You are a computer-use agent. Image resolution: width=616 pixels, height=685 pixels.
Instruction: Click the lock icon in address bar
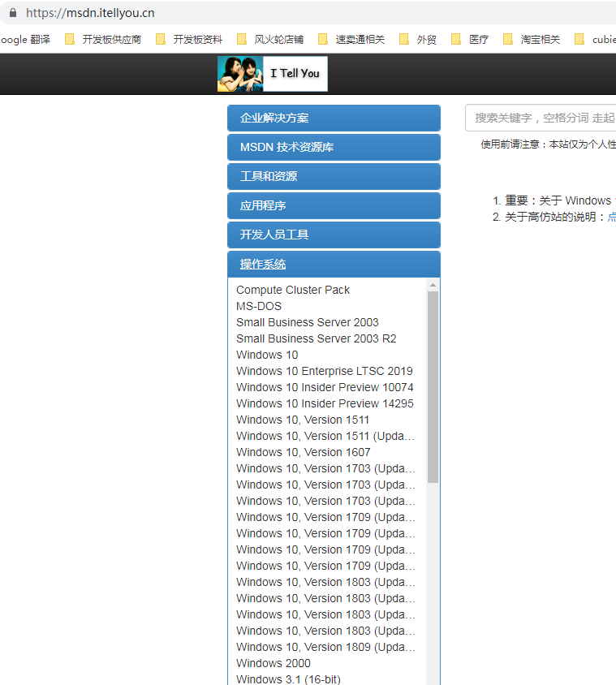(x=13, y=13)
